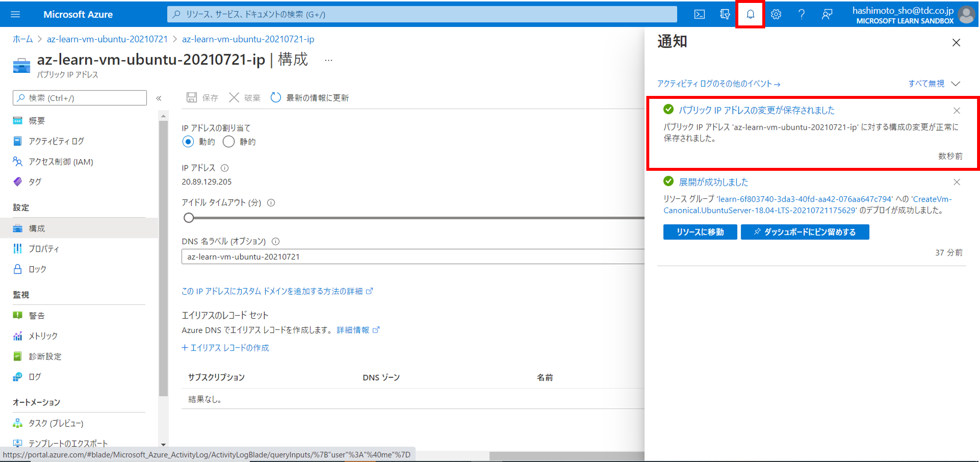Select the 動的 radio button

(188, 142)
